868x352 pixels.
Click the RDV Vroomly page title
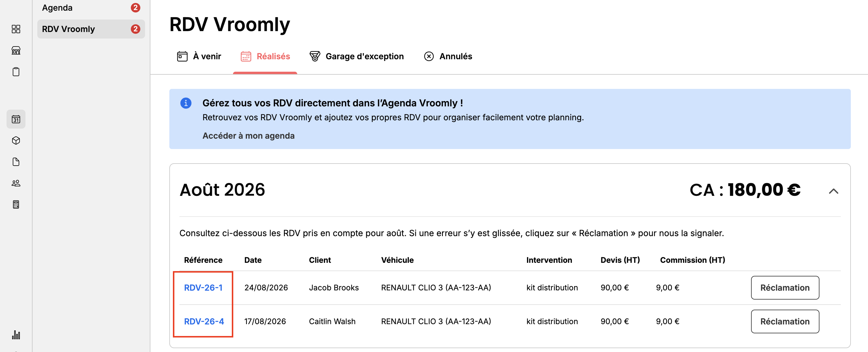(229, 24)
